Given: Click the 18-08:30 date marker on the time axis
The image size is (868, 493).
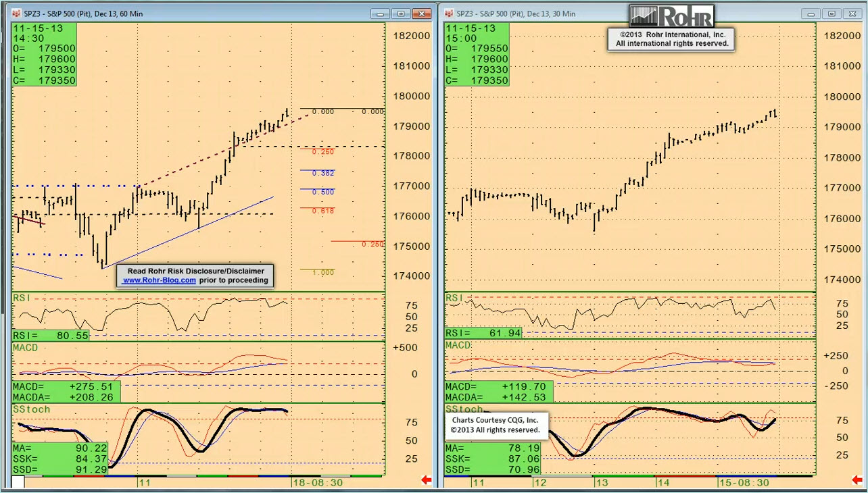Looking at the screenshot, I should (318, 483).
